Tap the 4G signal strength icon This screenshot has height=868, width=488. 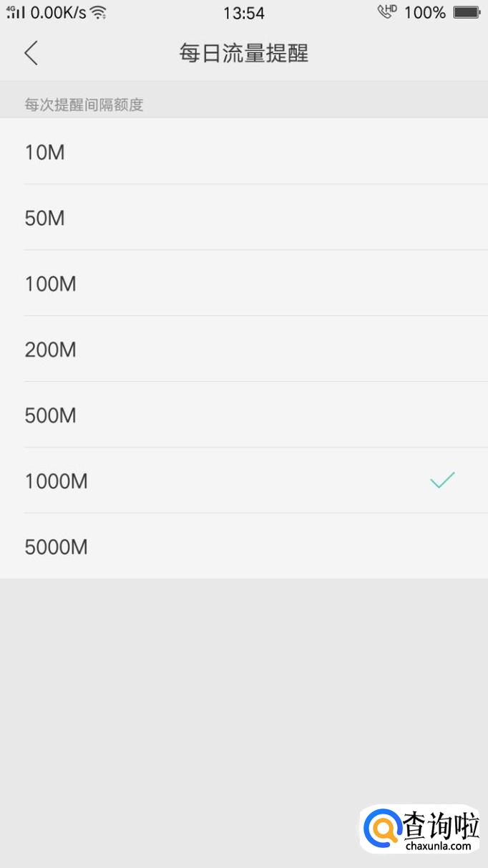click(x=16, y=12)
